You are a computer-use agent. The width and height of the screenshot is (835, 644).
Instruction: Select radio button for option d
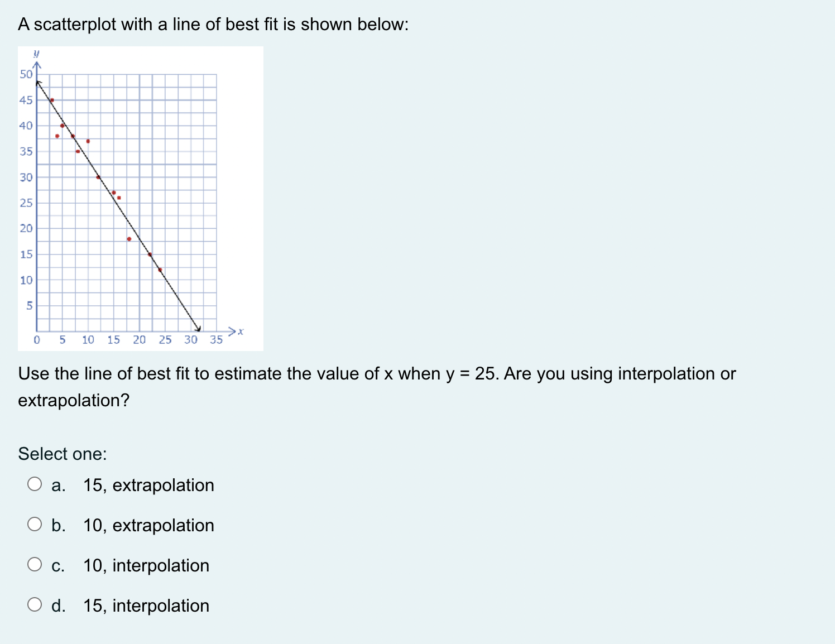(x=35, y=605)
